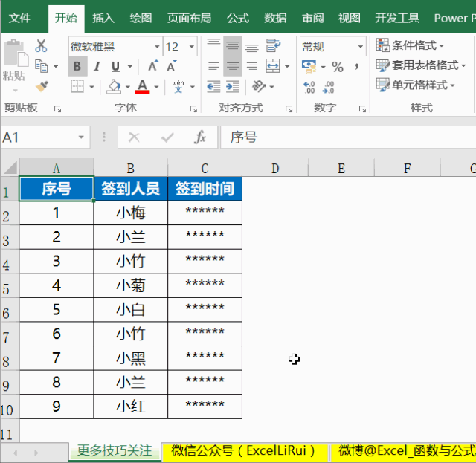Viewport: 476px width, 463px height.
Task: Switch to the 页面布局 tab
Action: click(x=189, y=18)
